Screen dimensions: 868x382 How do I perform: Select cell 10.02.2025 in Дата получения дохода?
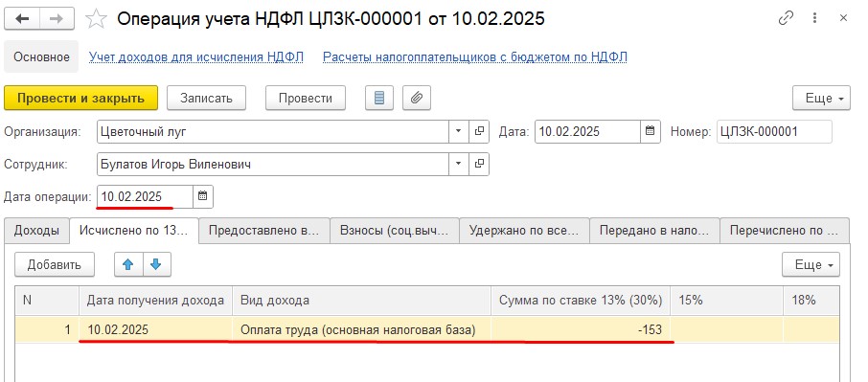[155, 330]
